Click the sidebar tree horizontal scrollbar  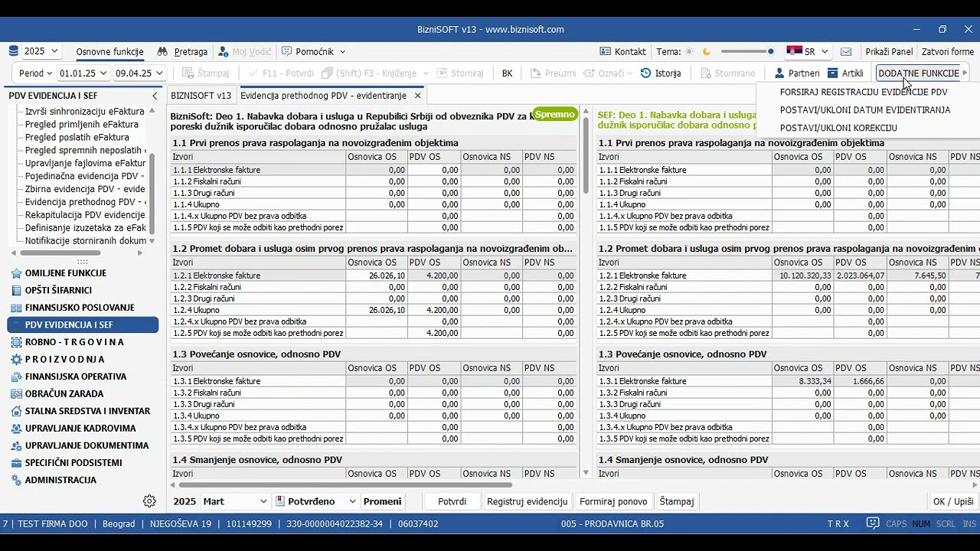(60, 253)
